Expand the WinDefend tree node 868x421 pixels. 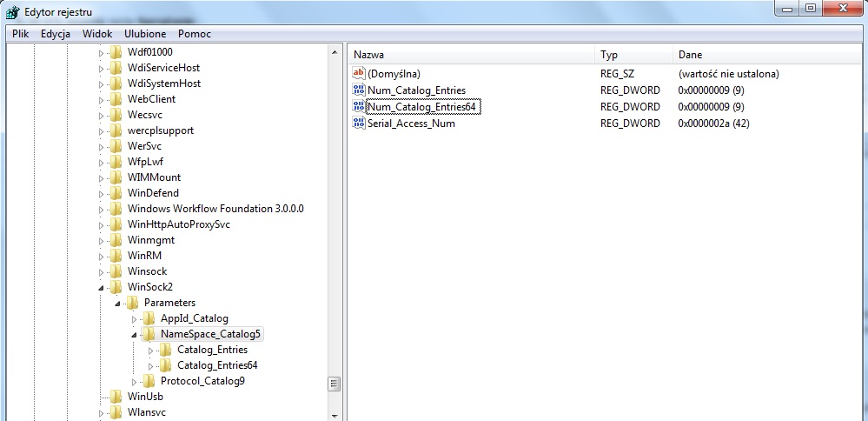pos(101,194)
